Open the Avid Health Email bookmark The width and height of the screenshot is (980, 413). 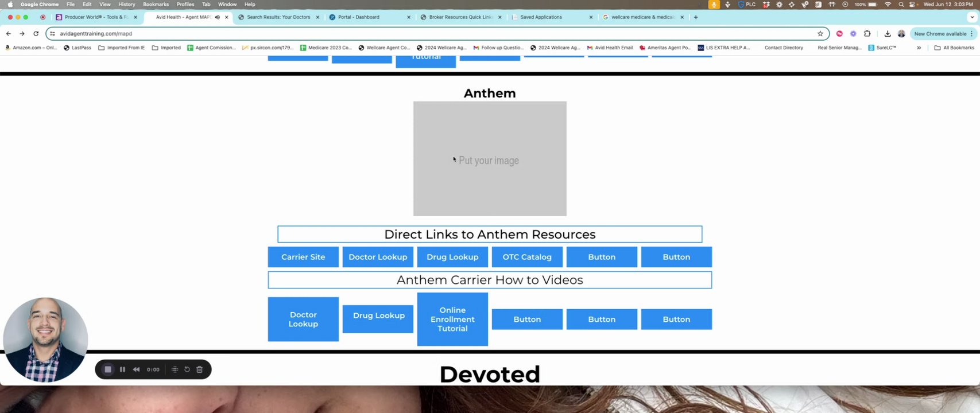pos(610,48)
